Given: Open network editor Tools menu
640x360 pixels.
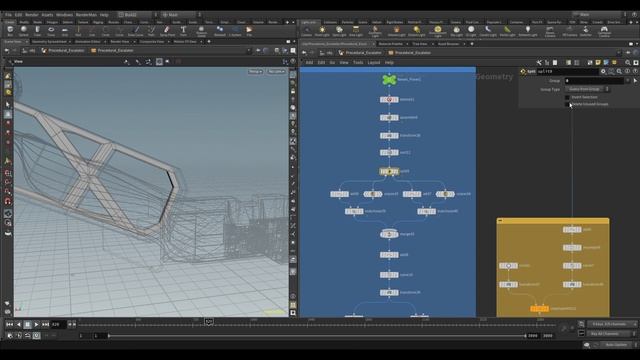Looking at the screenshot, I should click(358, 62).
